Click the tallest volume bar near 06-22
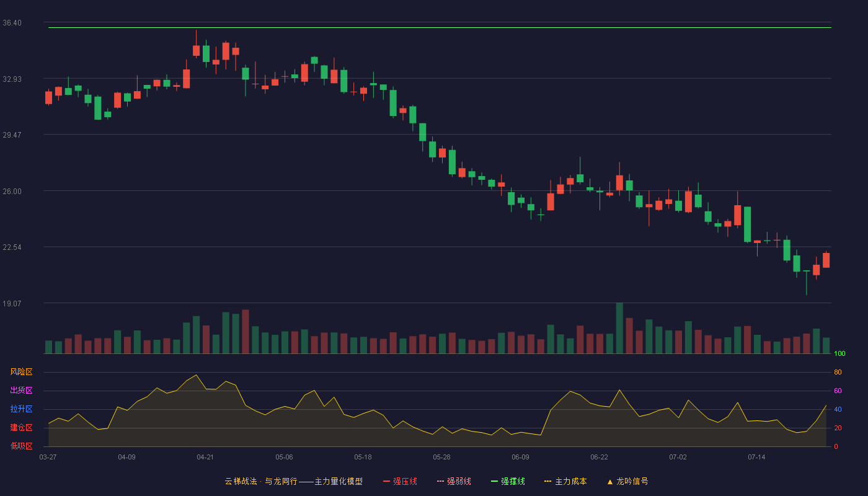Screen dimensions: 868x496 (x=619, y=329)
